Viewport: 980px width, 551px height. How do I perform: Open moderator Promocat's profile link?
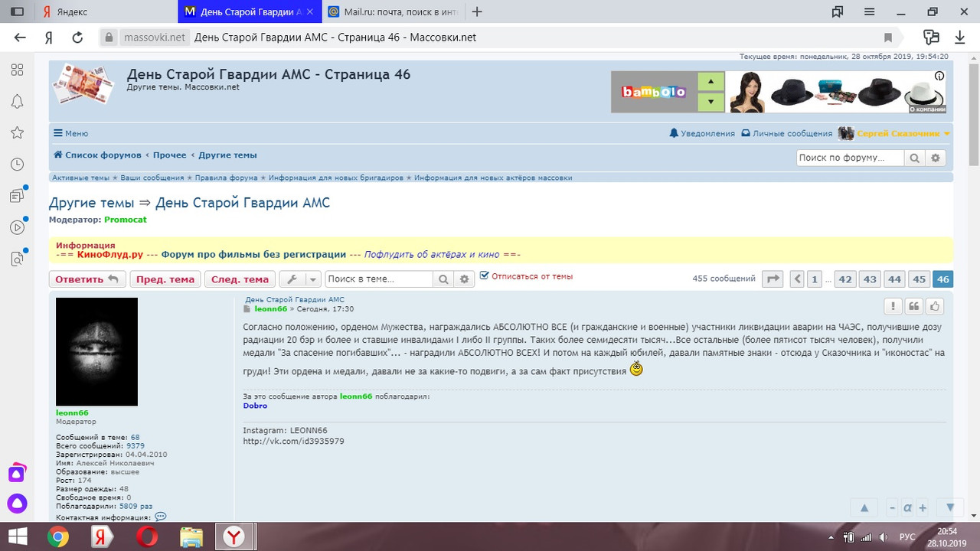(125, 220)
